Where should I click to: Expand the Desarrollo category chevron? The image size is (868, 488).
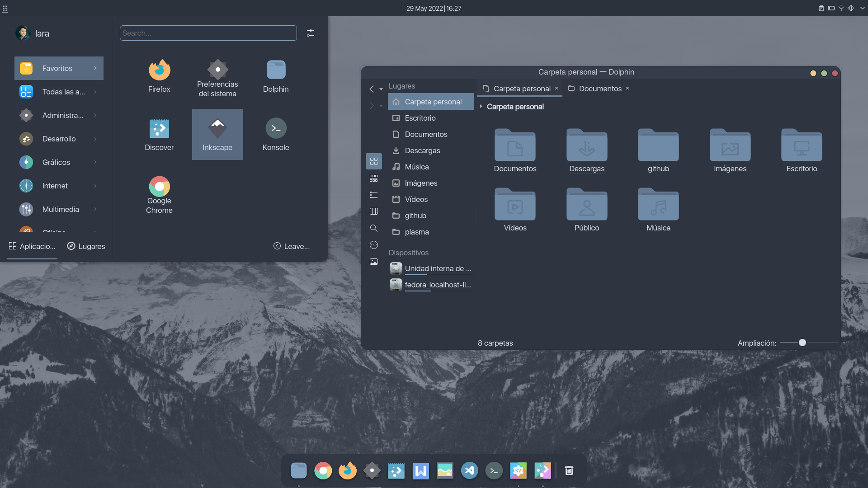[x=95, y=139]
